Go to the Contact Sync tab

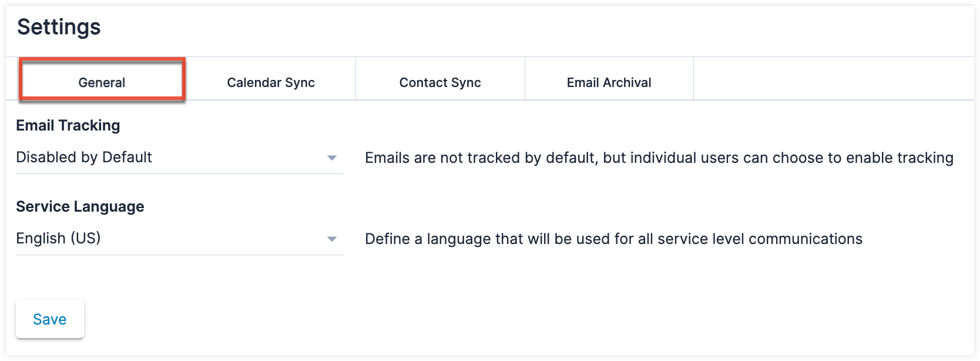click(440, 83)
